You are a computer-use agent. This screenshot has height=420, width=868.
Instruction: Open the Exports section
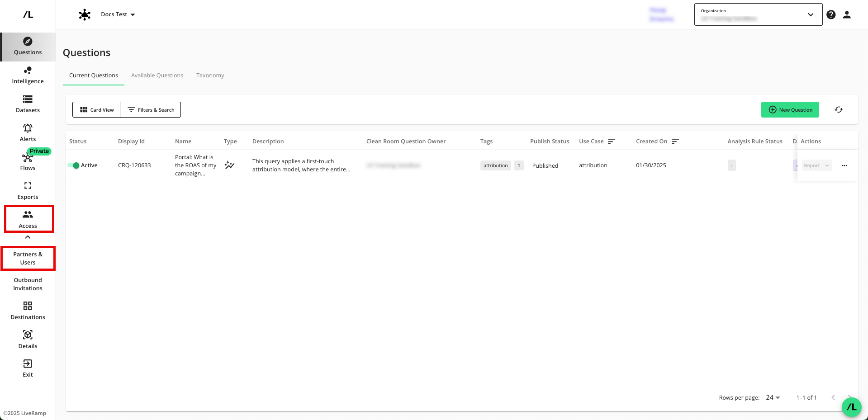[28, 191]
